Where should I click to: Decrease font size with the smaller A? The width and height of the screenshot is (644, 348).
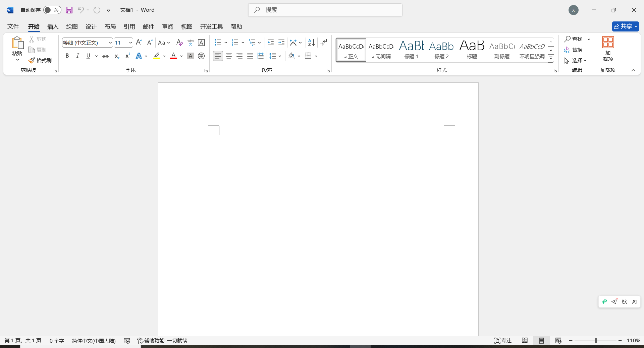[150, 43]
